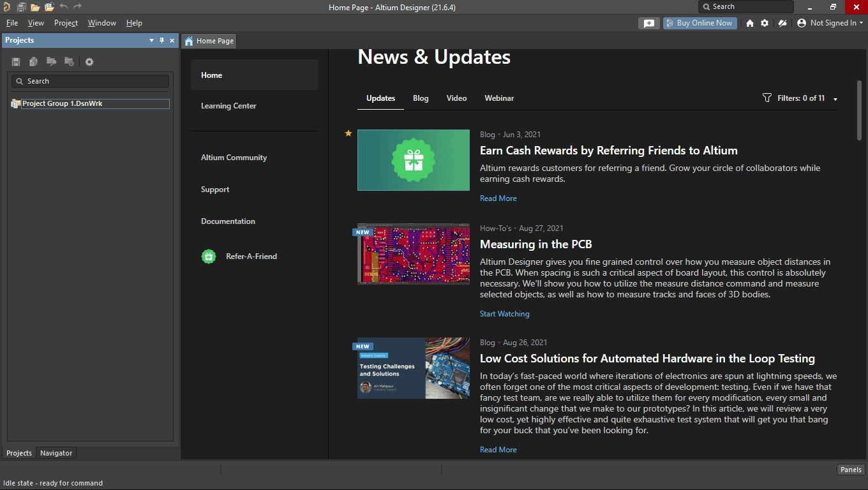Click the Refer-A-Friend sidebar label
Screen dimensions: 868x490
tap(251, 256)
